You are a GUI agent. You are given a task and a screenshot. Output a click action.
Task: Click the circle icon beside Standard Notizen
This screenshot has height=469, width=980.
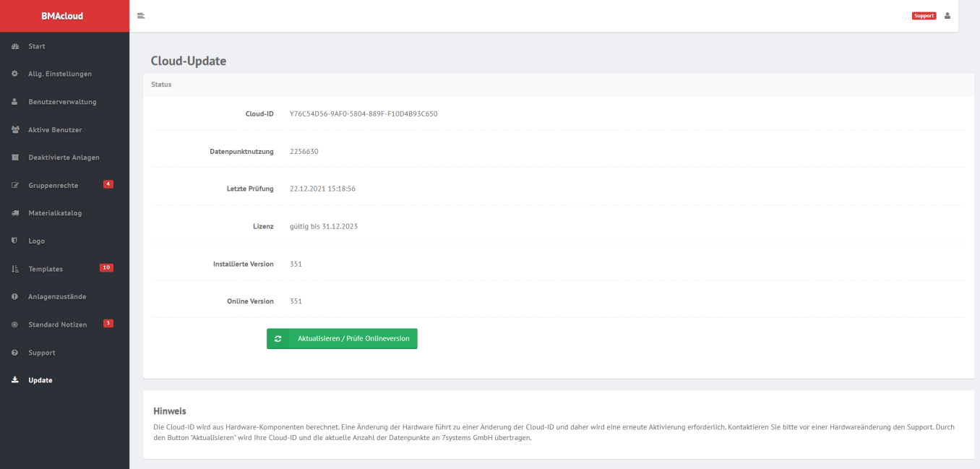[14, 324]
